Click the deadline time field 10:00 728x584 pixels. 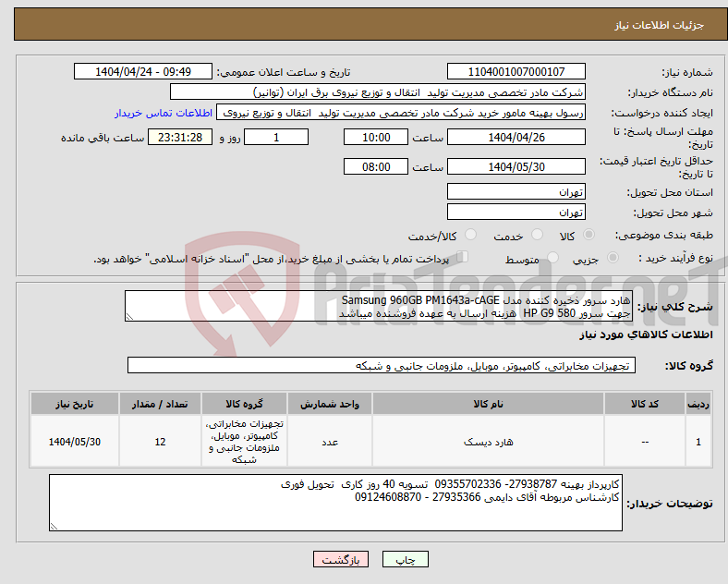[376, 138]
